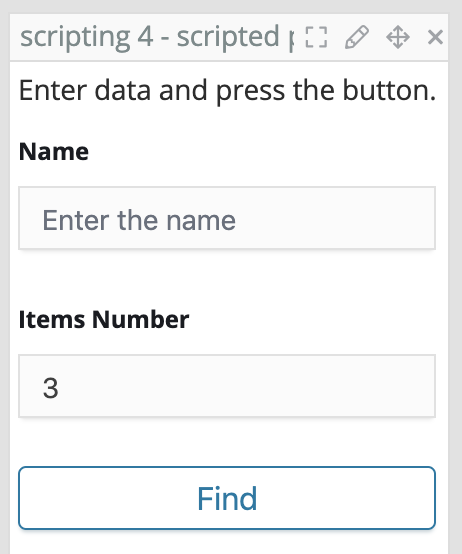Viewport: 462px width, 554px height.
Task: Select the numeric box below Items Number
Action: [227, 386]
